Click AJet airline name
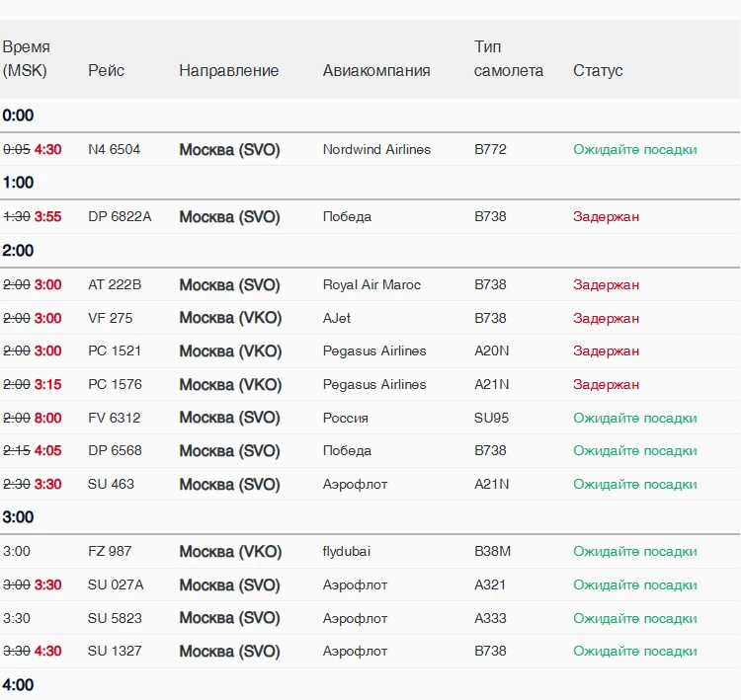 (337, 318)
